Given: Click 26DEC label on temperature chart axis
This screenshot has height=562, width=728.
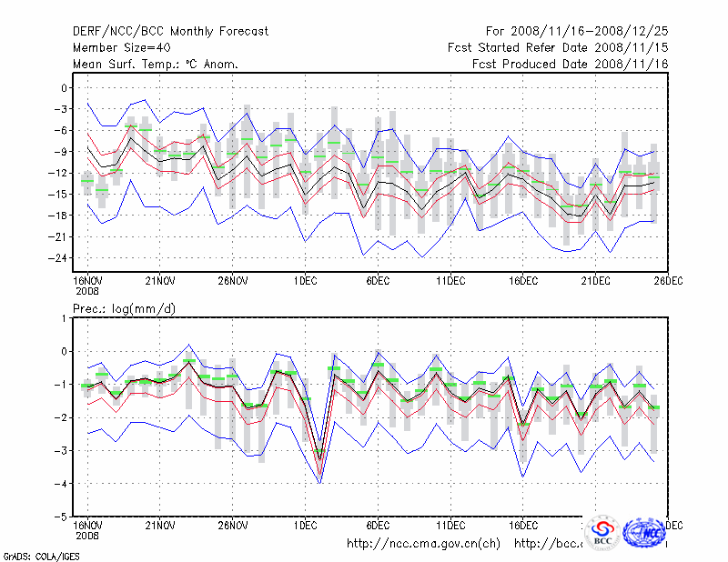Looking at the screenshot, I should (667, 280).
